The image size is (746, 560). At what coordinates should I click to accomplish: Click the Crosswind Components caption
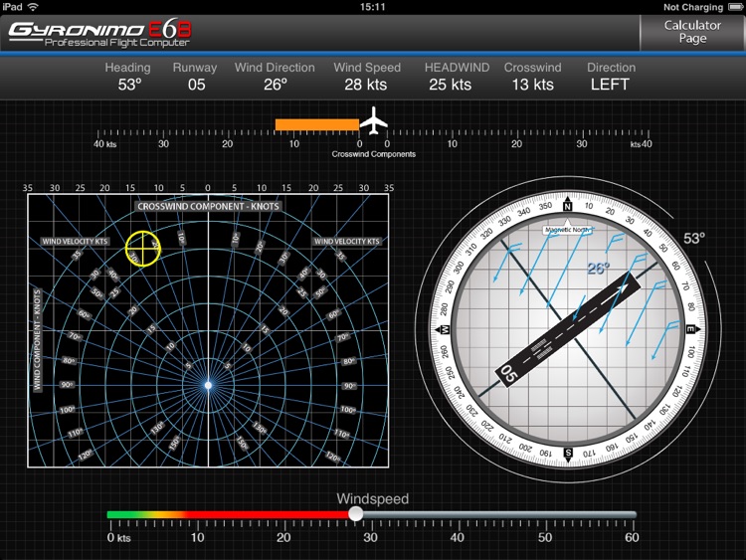(373, 154)
